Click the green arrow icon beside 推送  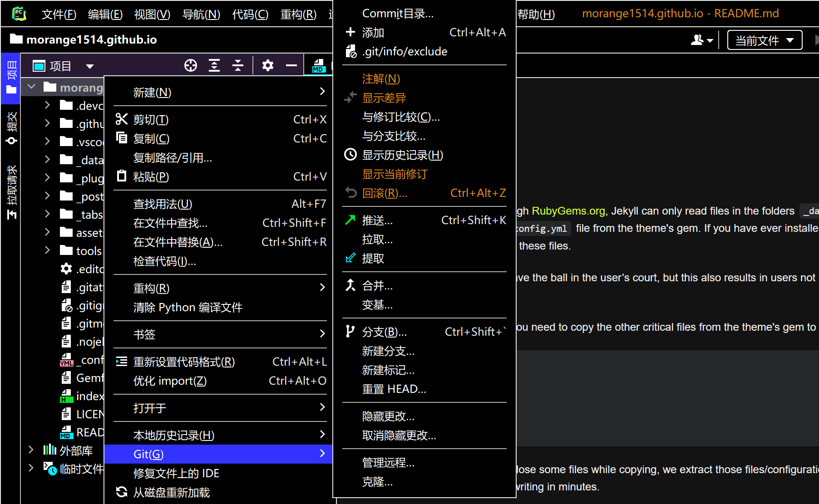(350, 220)
